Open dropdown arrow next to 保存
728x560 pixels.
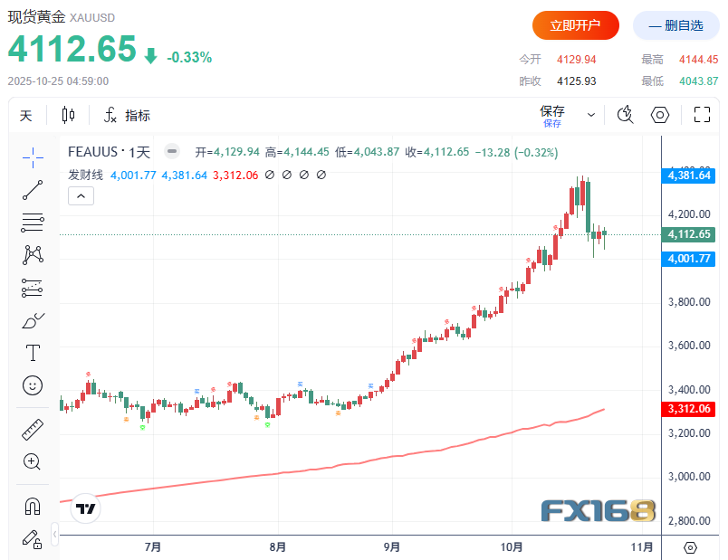click(591, 115)
